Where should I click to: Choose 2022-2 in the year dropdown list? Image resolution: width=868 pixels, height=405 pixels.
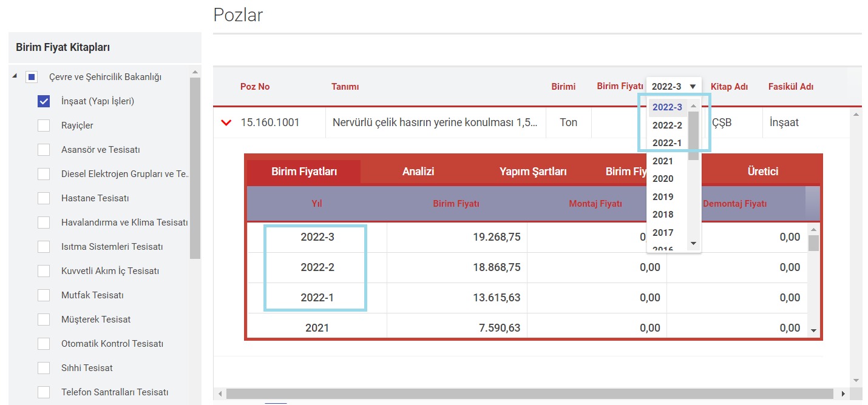point(667,126)
